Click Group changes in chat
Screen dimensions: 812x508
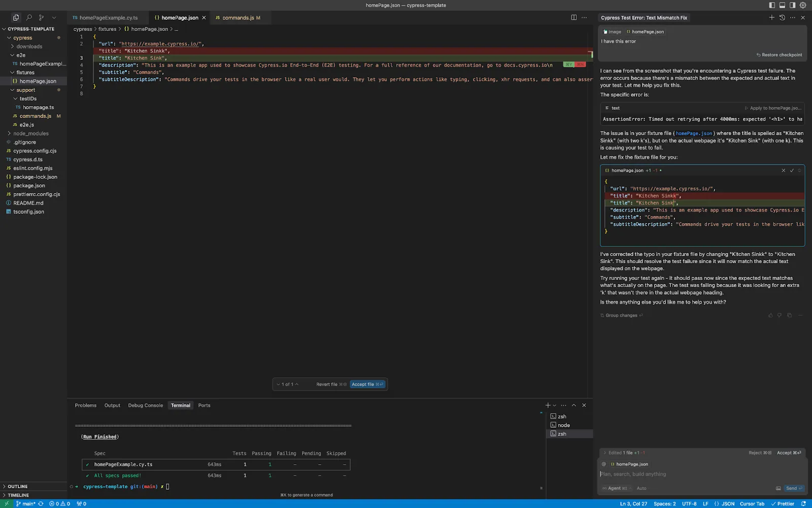point(622,315)
